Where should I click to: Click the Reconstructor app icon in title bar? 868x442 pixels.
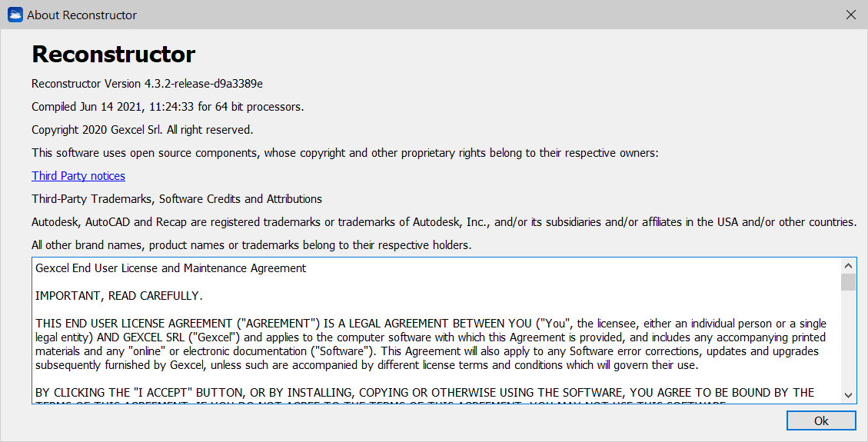(x=15, y=15)
